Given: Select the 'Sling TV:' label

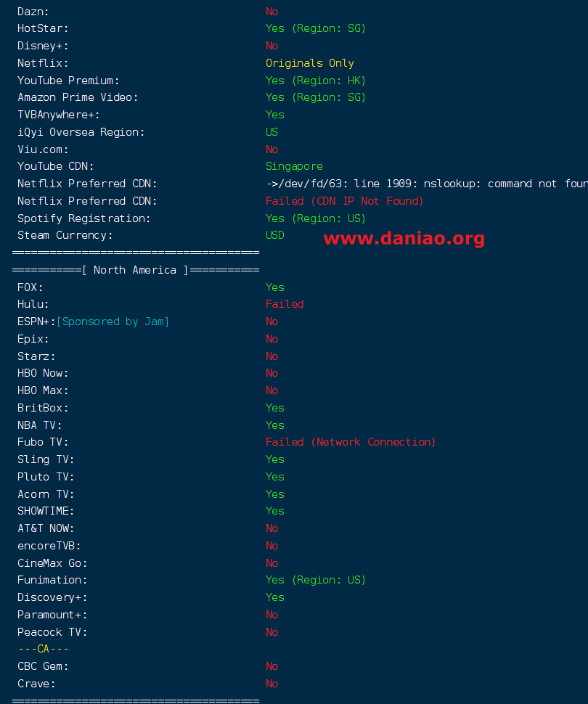Looking at the screenshot, I should [x=46, y=459].
